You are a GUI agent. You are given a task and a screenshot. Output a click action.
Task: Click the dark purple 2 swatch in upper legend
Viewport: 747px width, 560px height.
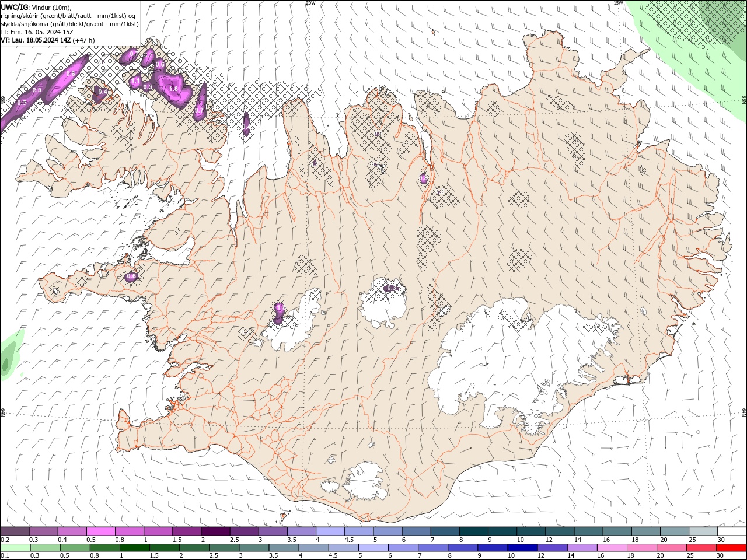click(215, 531)
